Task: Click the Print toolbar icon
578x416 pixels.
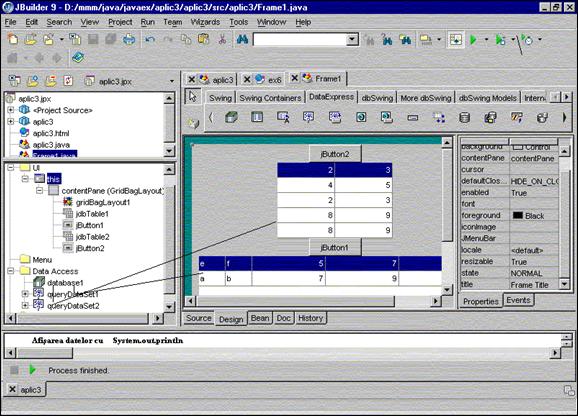Action: pyautogui.click(x=129, y=39)
